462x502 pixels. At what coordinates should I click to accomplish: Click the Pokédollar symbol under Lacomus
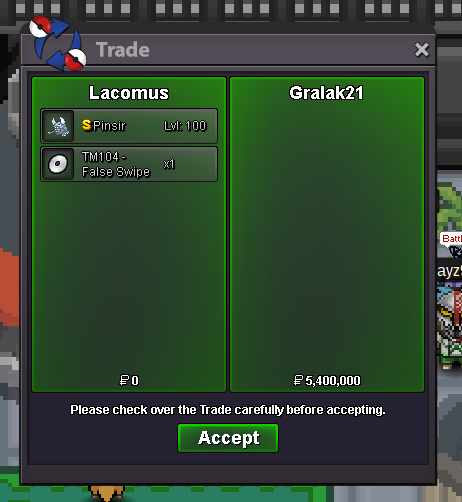[124, 380]
